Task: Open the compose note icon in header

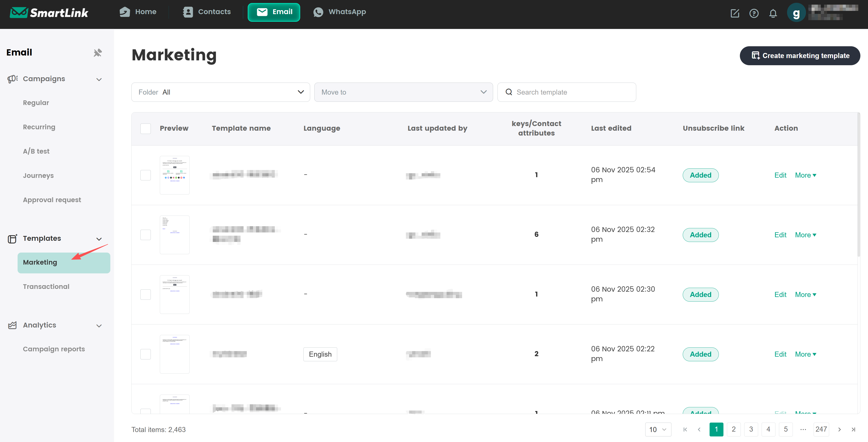Action: 735,13
